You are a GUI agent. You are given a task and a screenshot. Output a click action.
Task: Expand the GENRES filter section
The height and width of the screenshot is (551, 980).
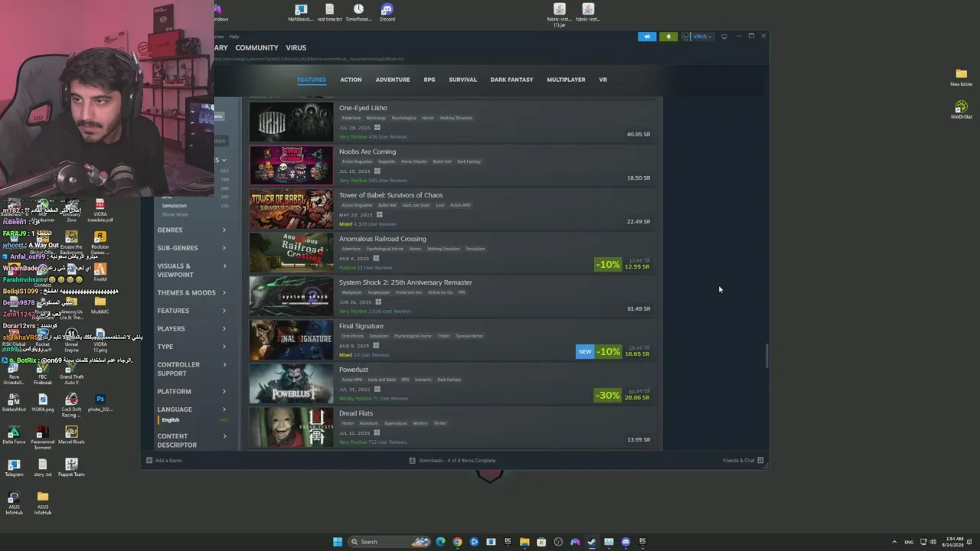pyautogui.click(x=191, y=230)
